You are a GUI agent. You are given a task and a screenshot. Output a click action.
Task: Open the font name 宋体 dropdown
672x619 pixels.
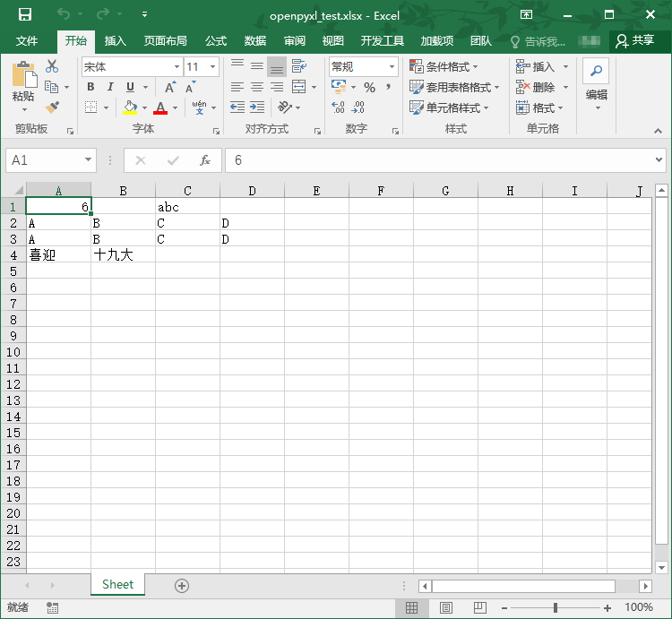177,67
